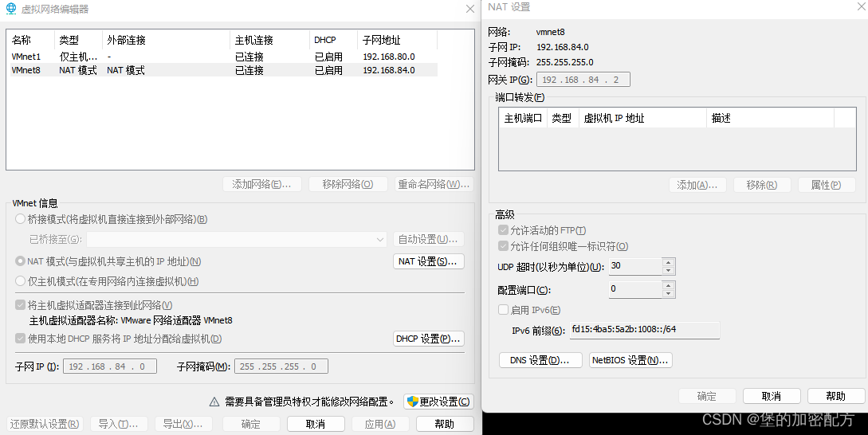The height and width of the screenshot is (435, 868).
Task: Sort by the 类型 column header in network list
Action: click(78, 40)
